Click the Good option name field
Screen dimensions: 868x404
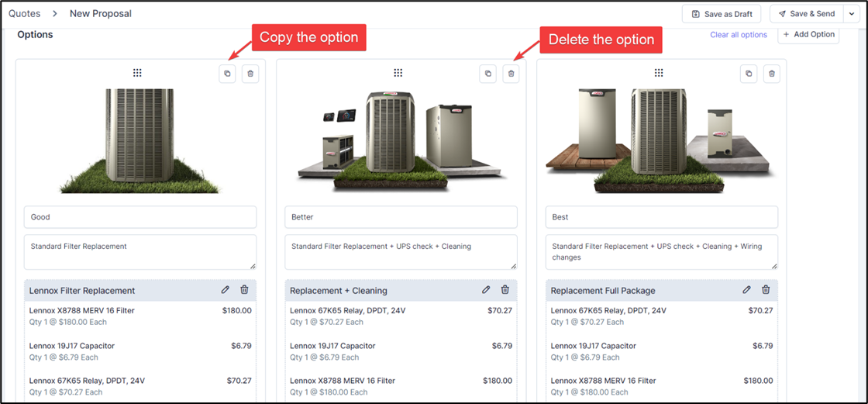tap(140, 217)
